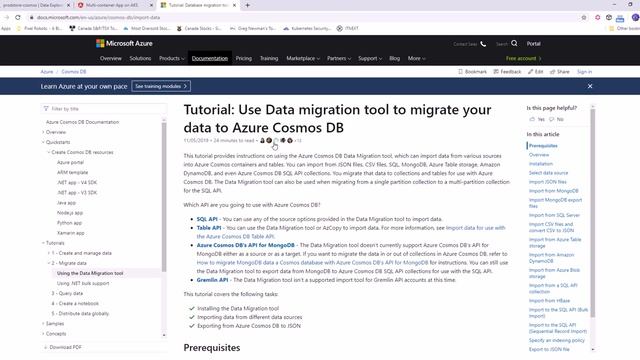Open the Overview nav item
640x360 pixels.
click(x=111, y=58)
